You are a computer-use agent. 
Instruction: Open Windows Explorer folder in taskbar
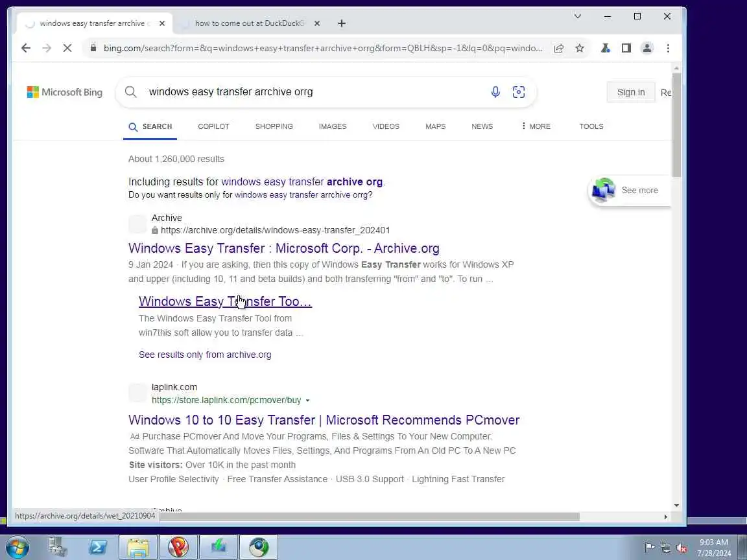(x=137, y=547)
